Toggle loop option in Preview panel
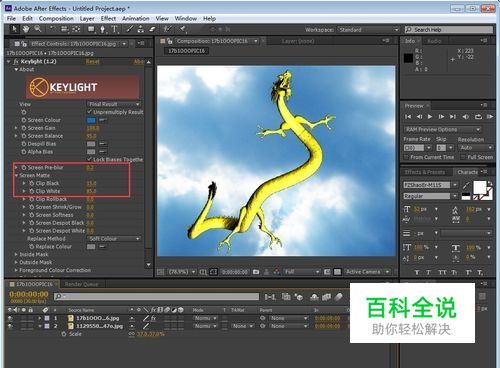 pos(478,117)
